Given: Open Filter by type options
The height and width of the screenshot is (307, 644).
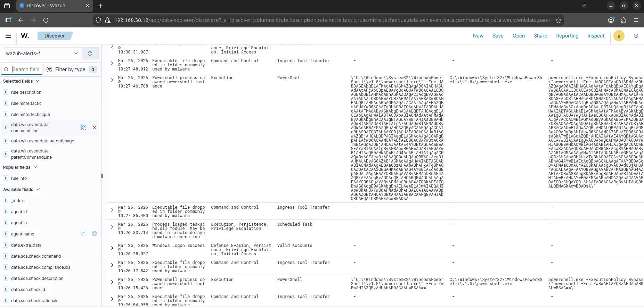Looking at the screenshot, I should (71, 69).
